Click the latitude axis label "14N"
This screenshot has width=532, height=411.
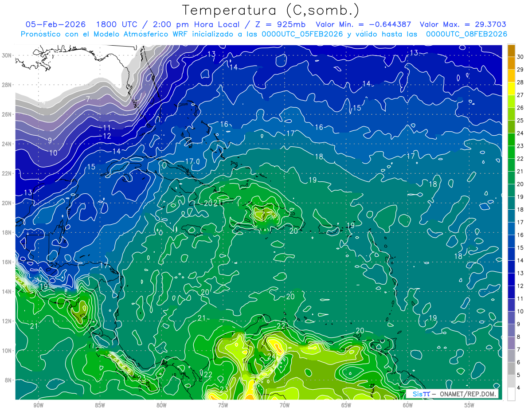[x=8, y=292]
